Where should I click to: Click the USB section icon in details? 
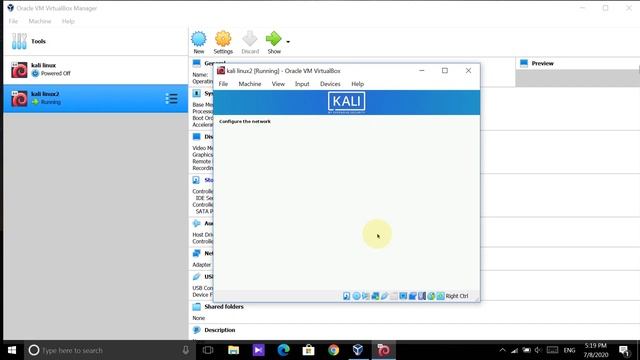coord(196,277)
